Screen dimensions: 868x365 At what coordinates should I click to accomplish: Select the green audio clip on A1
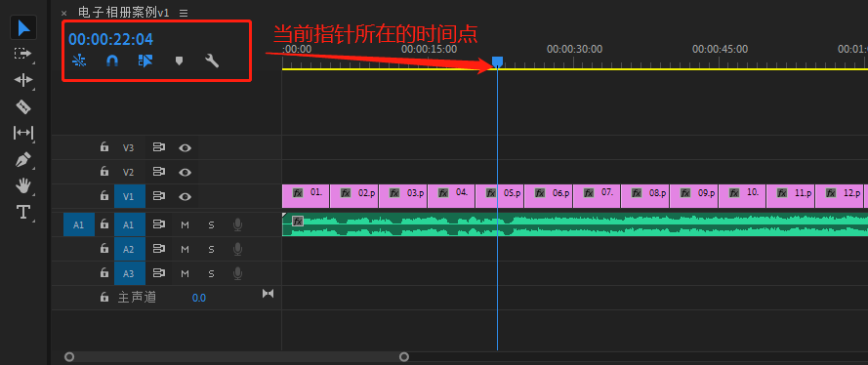(575, 224)
